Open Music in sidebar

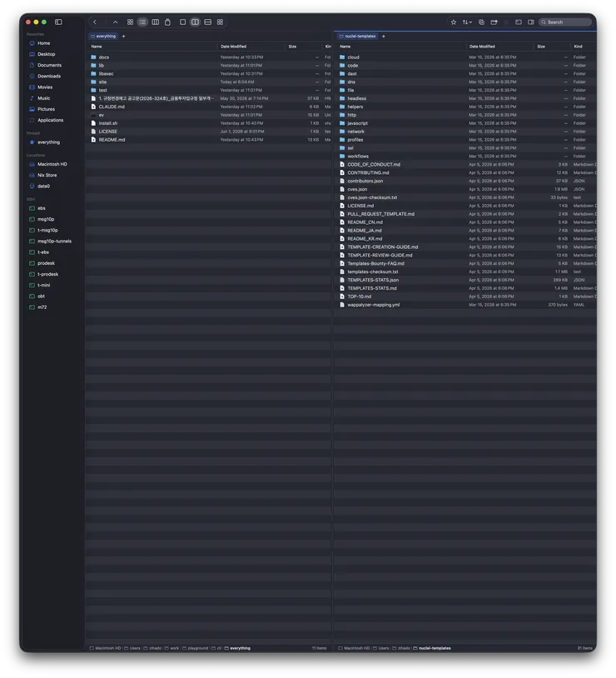click(43, 98)
